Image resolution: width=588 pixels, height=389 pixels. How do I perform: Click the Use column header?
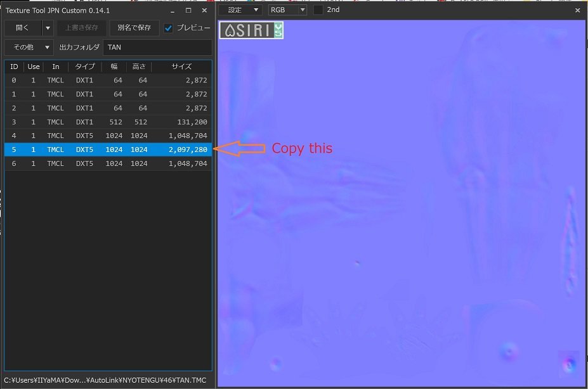tap(34, 67)
